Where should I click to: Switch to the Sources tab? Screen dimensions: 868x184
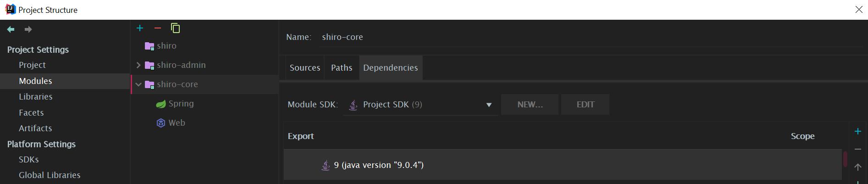point(305,68)
